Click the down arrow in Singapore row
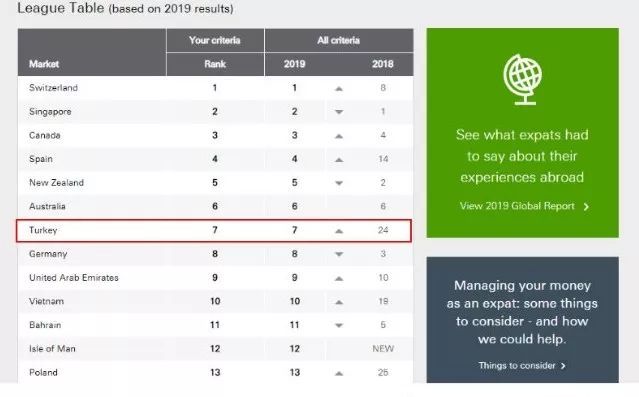 [x=339, y=112]
